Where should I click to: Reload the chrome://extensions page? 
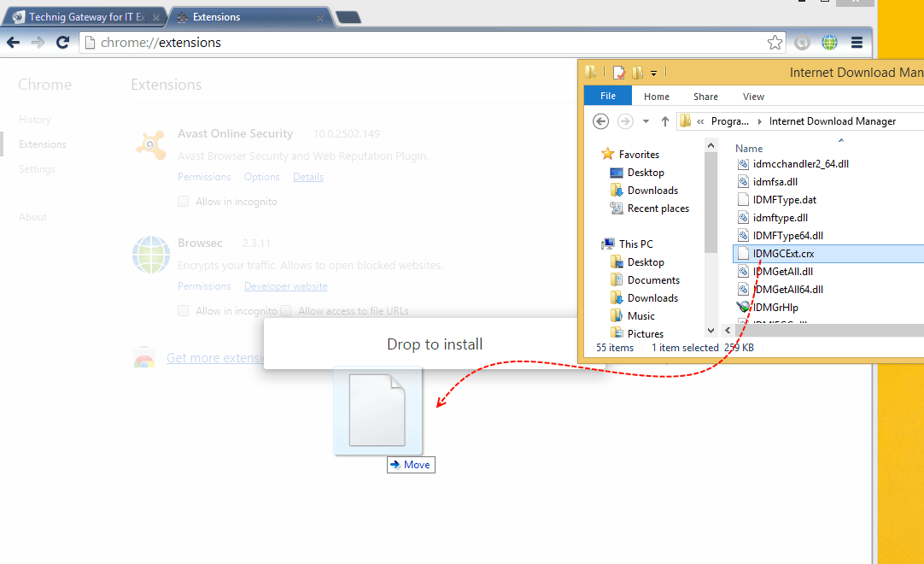click(x=62, y=43)
